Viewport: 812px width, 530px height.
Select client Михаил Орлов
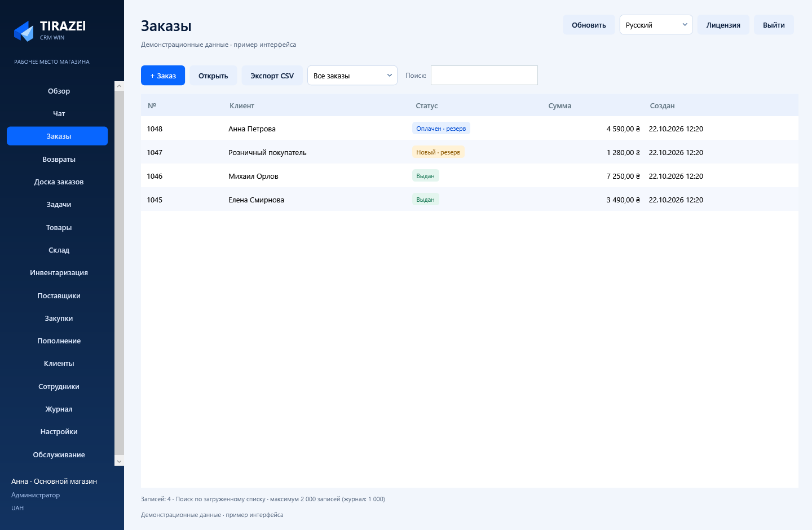pyautogui.click(x=253, y=176)
